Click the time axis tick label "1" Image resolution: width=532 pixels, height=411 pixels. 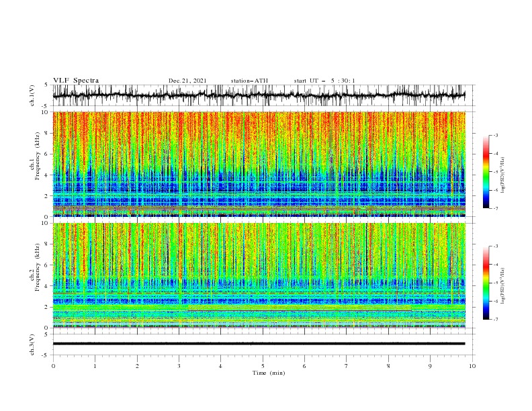[x=95, y=366]
